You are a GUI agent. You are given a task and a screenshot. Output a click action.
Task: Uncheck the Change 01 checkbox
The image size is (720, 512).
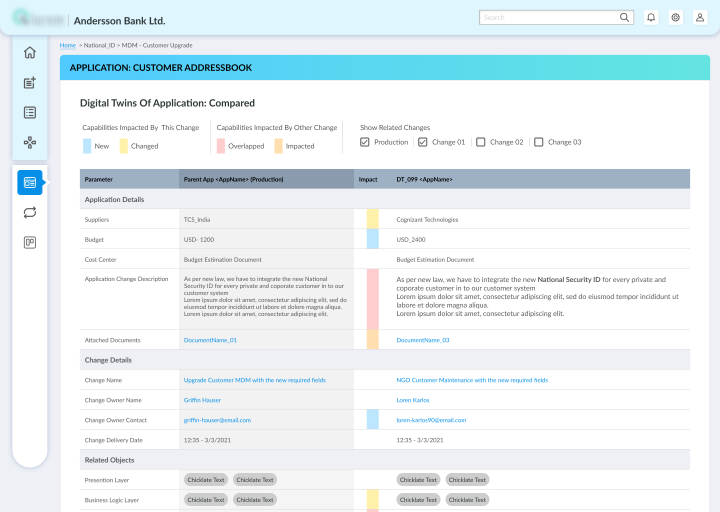[x=423, y=142]
